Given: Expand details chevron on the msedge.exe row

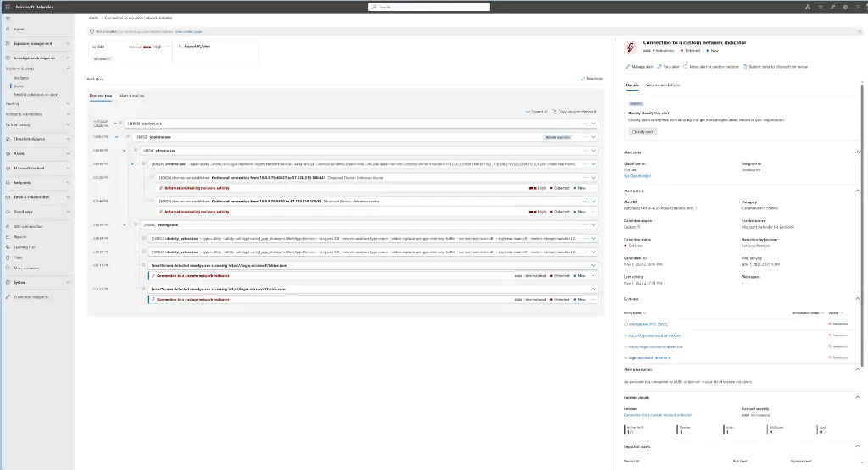Looking at the screenshot, I should tap(593, 225).
